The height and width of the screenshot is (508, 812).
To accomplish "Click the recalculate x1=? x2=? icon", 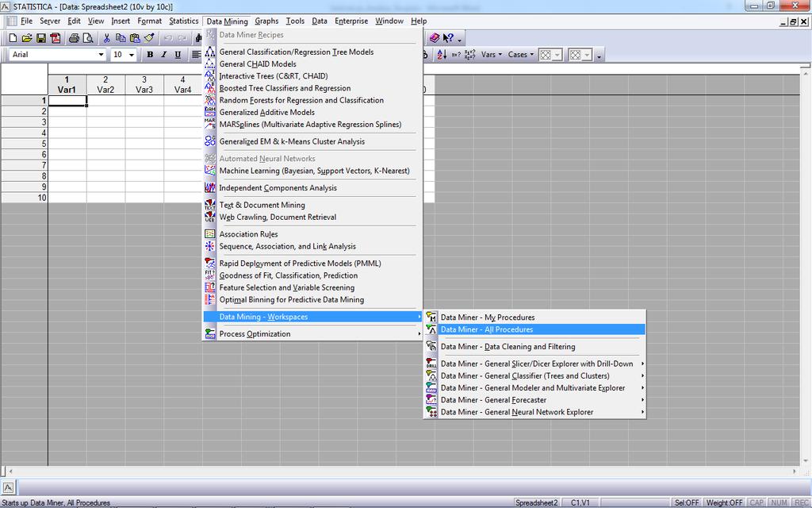I will point(469,55).
